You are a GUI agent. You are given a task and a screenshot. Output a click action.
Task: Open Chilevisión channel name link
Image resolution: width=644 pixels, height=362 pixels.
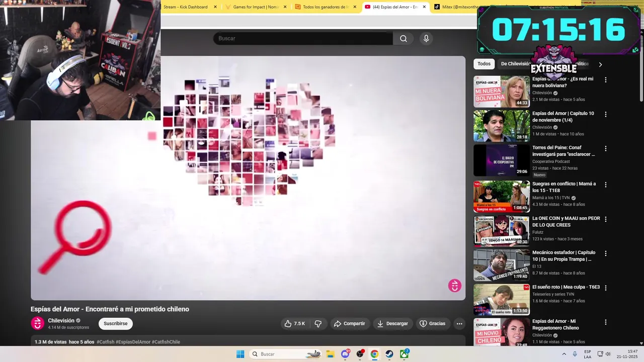pos(61,321)
